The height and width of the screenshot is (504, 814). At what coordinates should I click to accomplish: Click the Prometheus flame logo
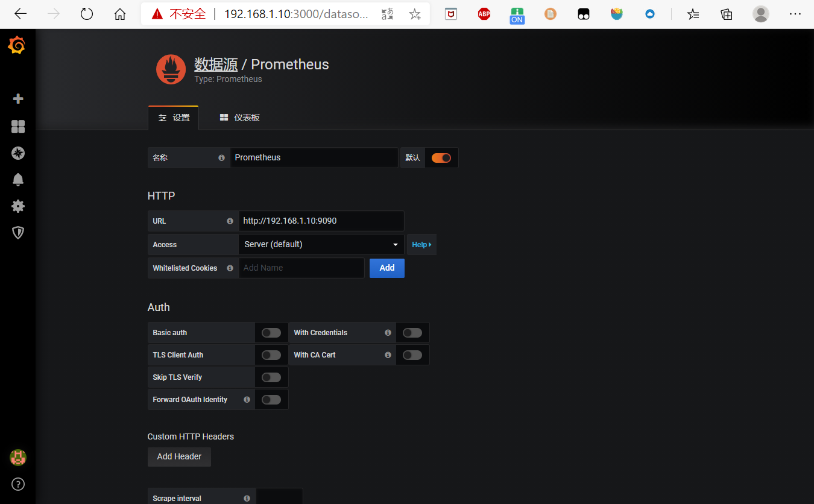click(x=171, y=69)
